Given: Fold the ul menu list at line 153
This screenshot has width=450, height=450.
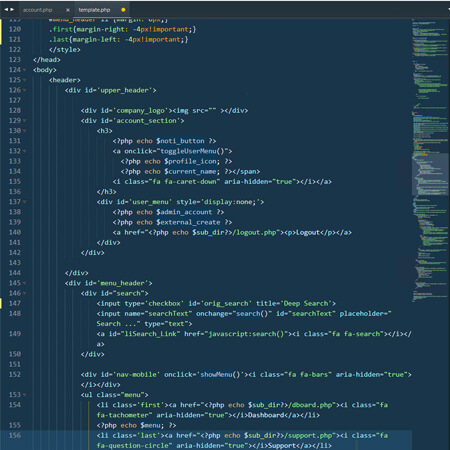Looking at the screenshot, I should (24, 395).
